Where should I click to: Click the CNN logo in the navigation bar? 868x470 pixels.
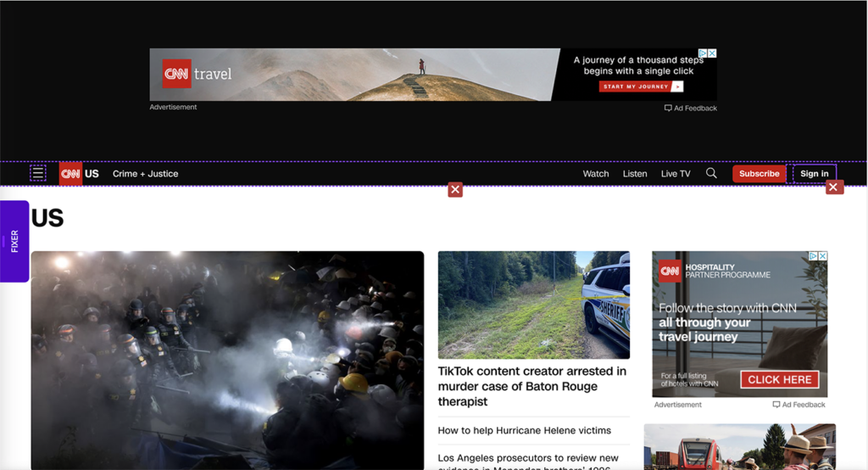coord(70,174)
